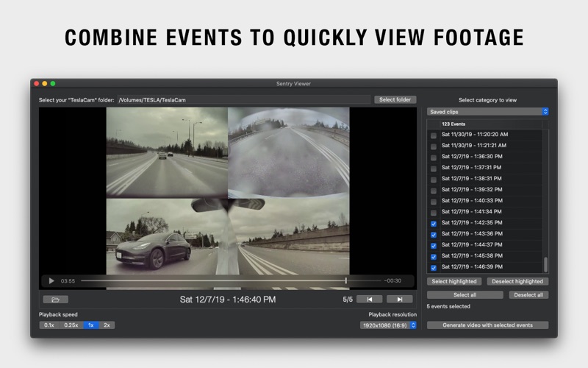Check the Sat 12/7/19 1:38:31 PM event
Image resolution: width=588 pixels, height=368 pixels.
(x=434, y=180)
